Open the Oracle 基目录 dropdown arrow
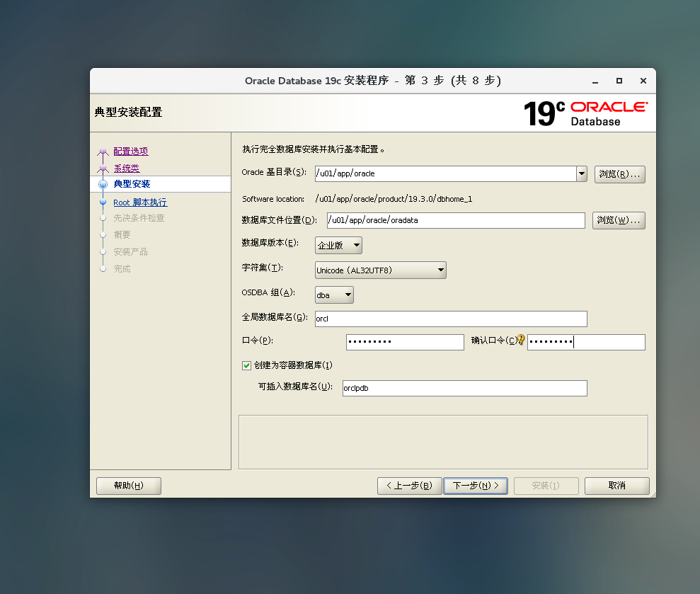This screenshot has width=700, height=594. coord(581,173)
